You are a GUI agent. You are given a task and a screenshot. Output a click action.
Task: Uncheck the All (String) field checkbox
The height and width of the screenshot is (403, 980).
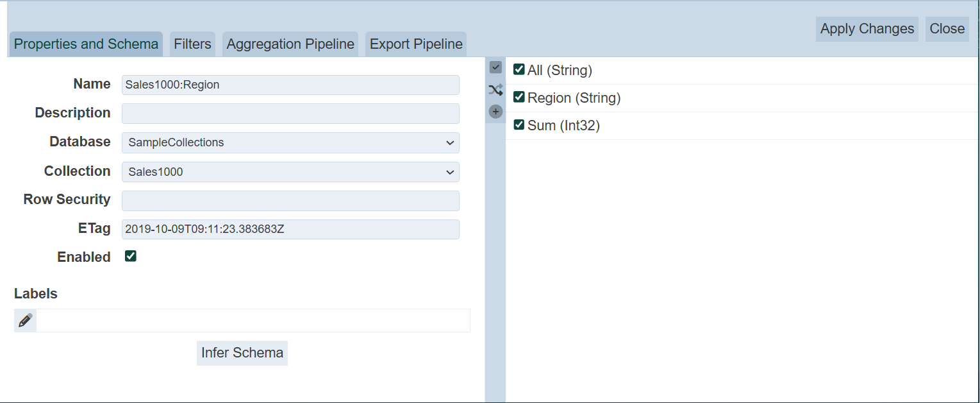pyautogui.click(x=519, y=70)
